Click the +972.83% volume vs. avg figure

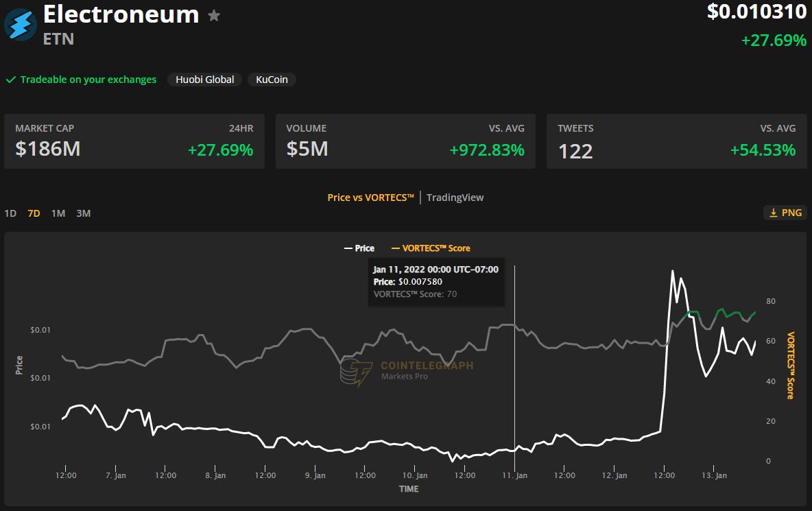pyautogui.click(x=487, y=150)
